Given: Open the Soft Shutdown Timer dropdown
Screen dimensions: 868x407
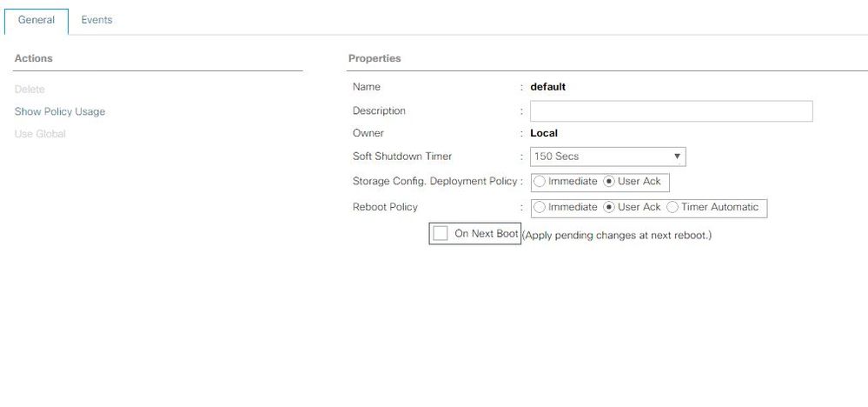Looking at the screenshot, I should click(608, 157).
